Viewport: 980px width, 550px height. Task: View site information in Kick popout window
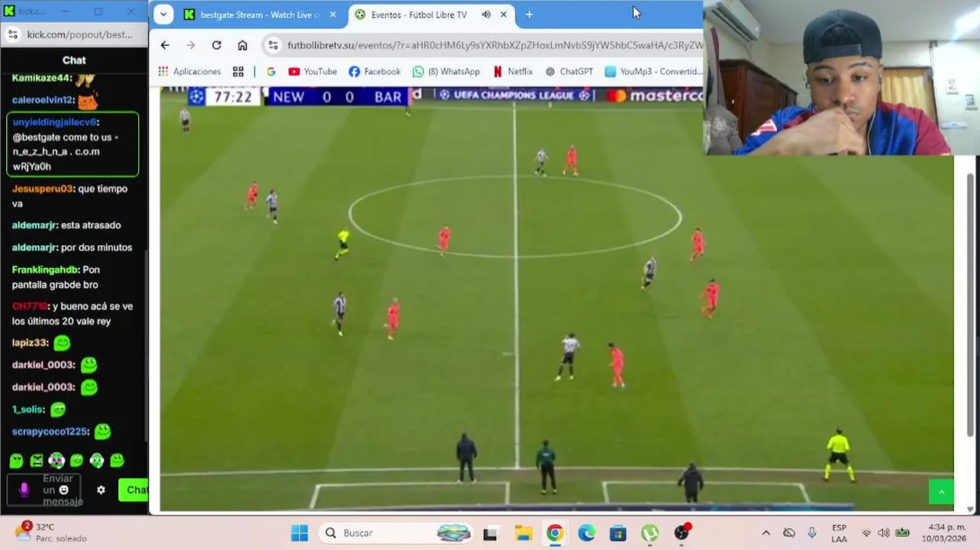12,34
